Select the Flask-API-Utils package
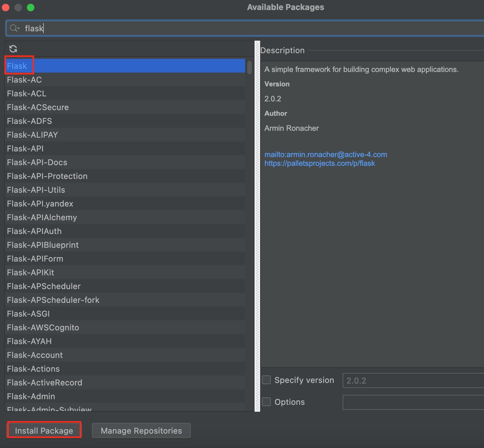Image resolution: width=484 pixels, height=448 pixels. (125, 190)
